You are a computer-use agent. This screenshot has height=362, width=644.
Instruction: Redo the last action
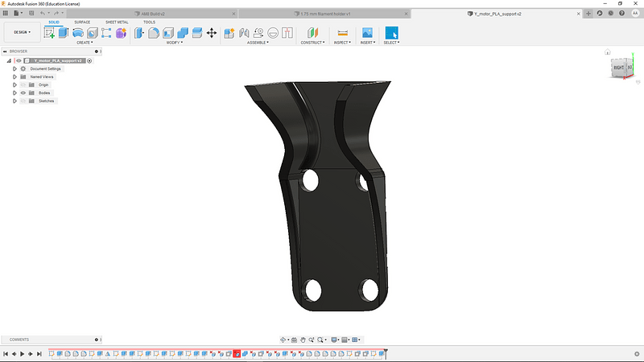point(56,13)
